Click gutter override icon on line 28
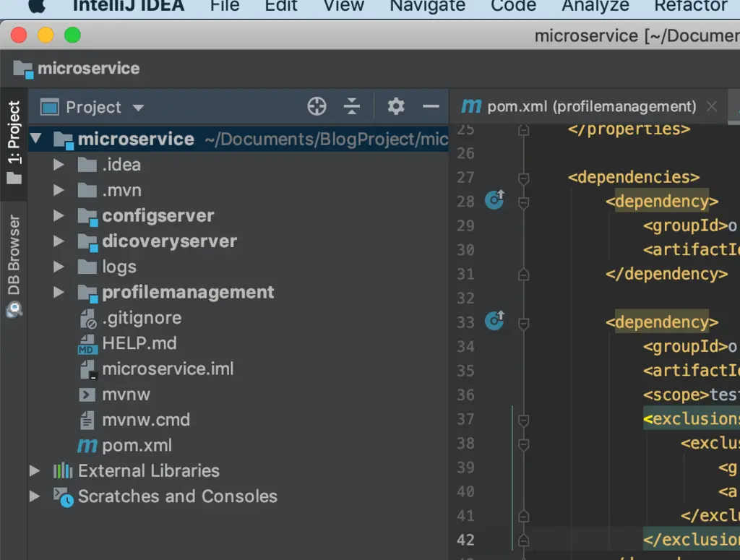The image size is (740, 560). pos(494,199)
